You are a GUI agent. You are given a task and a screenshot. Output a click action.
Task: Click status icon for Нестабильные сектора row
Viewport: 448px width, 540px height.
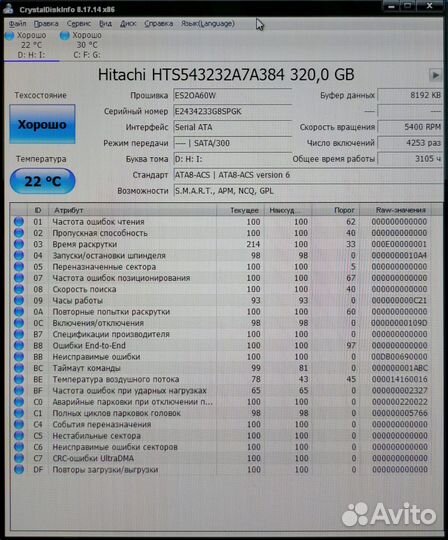pos(19,436)
